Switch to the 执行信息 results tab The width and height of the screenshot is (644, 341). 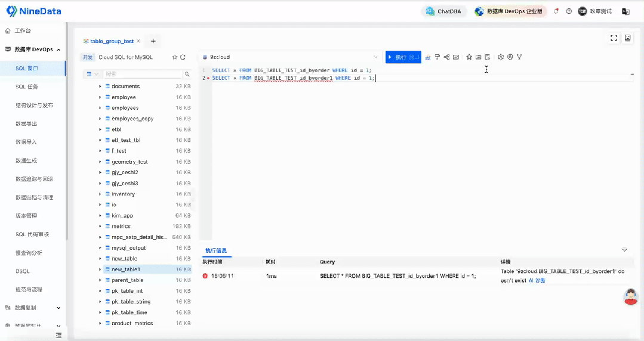[216, 250]
